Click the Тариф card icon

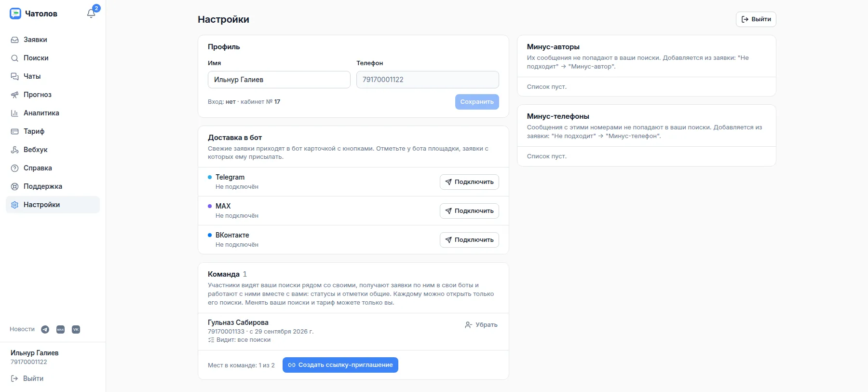[14, 131]
